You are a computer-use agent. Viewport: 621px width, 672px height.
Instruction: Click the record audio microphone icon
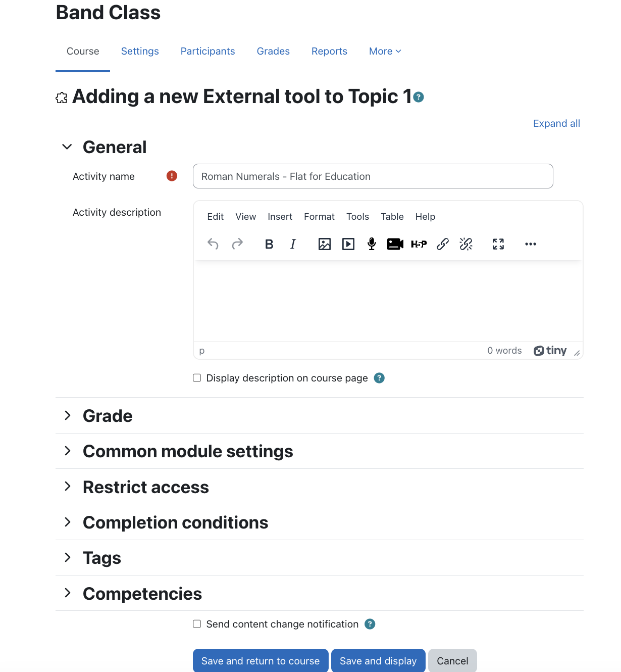point(372,244)
